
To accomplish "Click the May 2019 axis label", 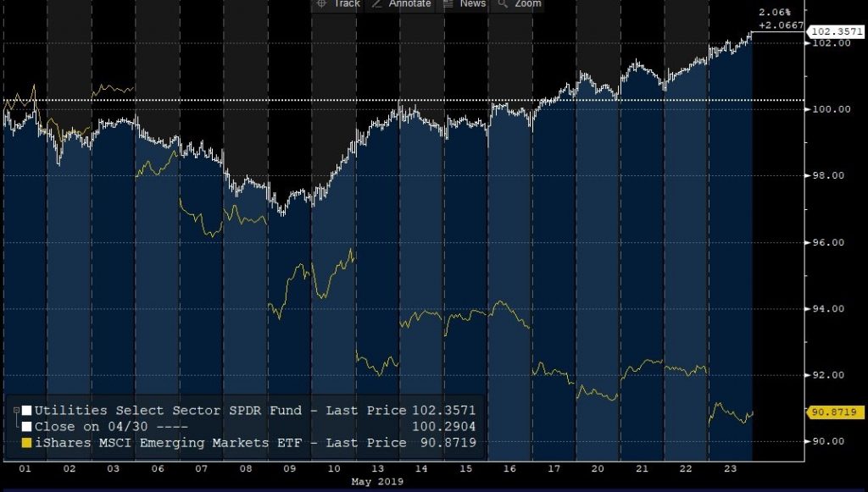I will [x=377, y=482].
